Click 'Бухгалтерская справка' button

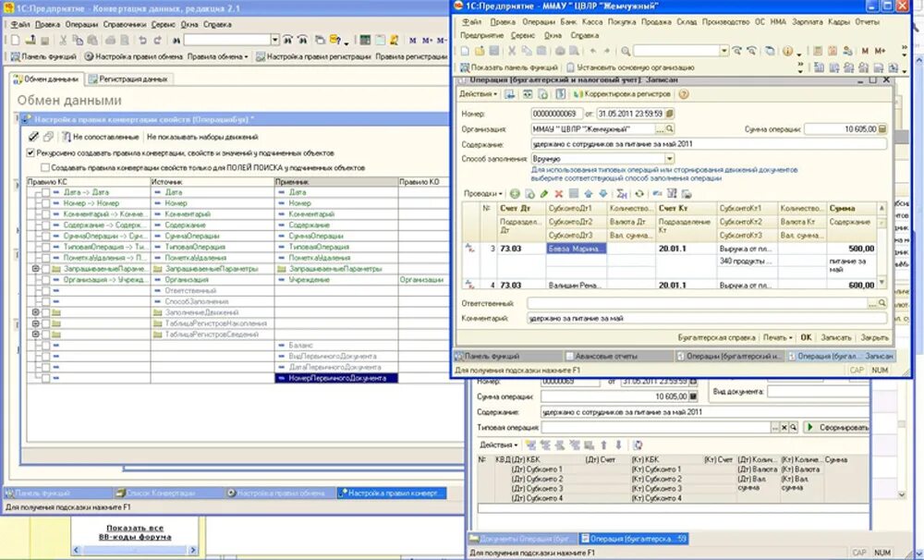pyautogui.click(x=716, y=338)
